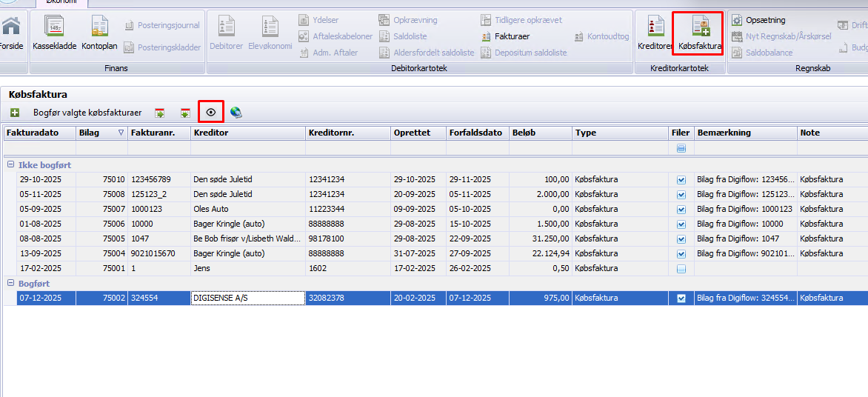This screenshot has height=397, width=868.
Task: Open the Elevøkonomi ribbon item
Action: pos(270,34)
